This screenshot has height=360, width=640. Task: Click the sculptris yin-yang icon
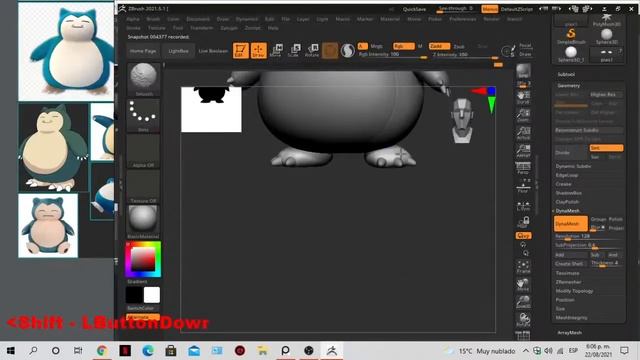[x=347, y=51]
